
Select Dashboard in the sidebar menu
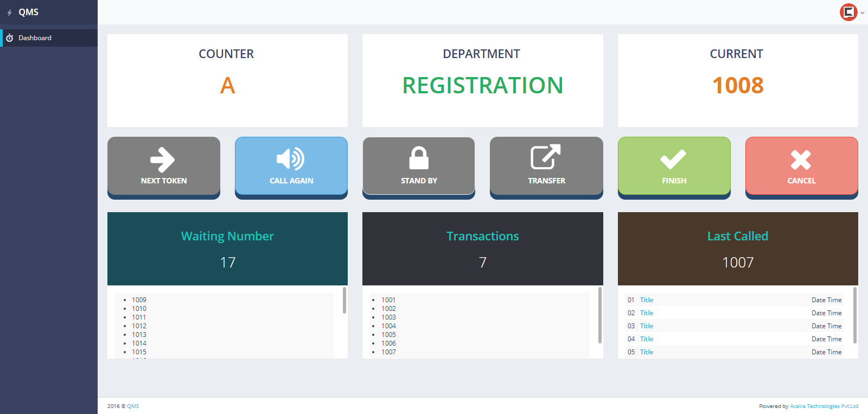35,38
